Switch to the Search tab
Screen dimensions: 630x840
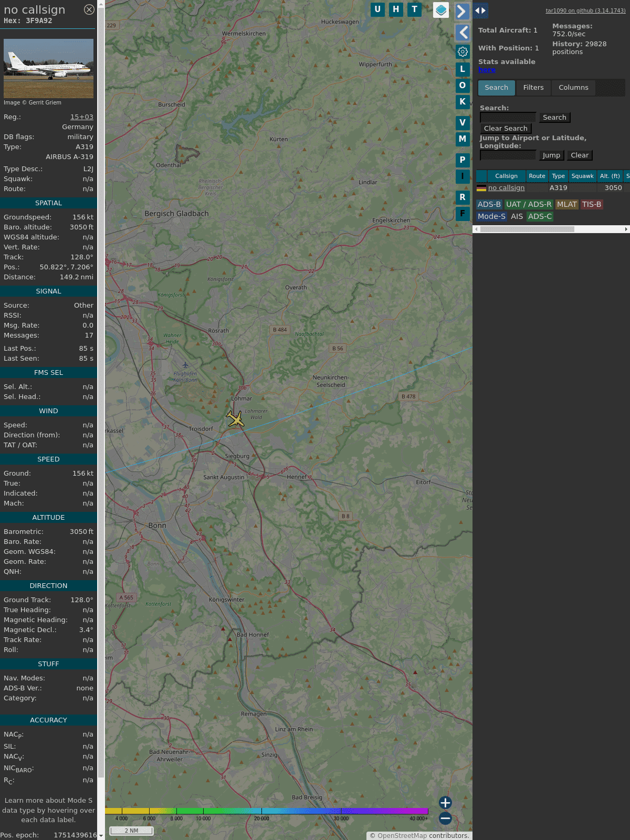click(x=497, y=88)
